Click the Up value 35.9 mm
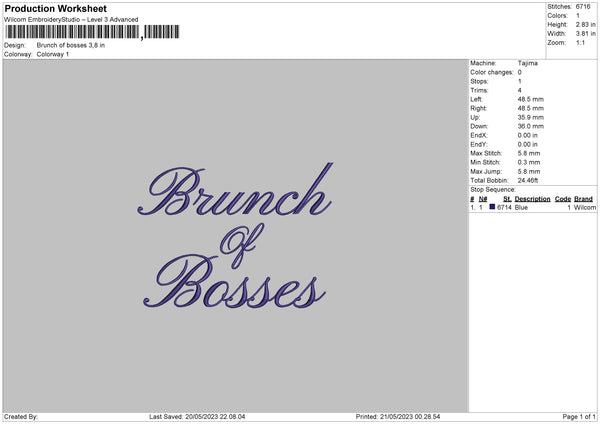Viewport: 600px width, 424px height. pos(530,117)
